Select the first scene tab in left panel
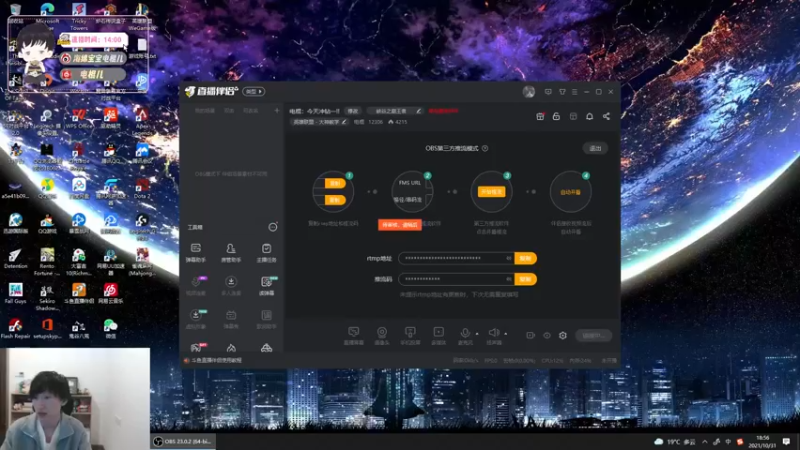800x450 pixels. tap(205, 110)
